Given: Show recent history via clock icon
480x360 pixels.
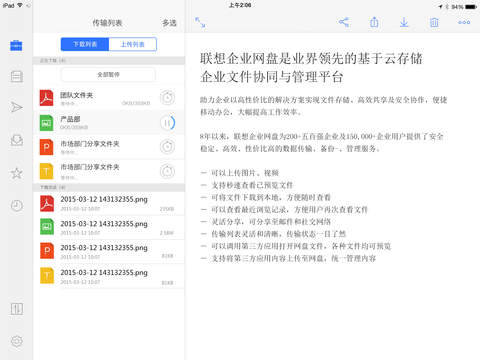Looking at the screenshot, I should point(16,206).
